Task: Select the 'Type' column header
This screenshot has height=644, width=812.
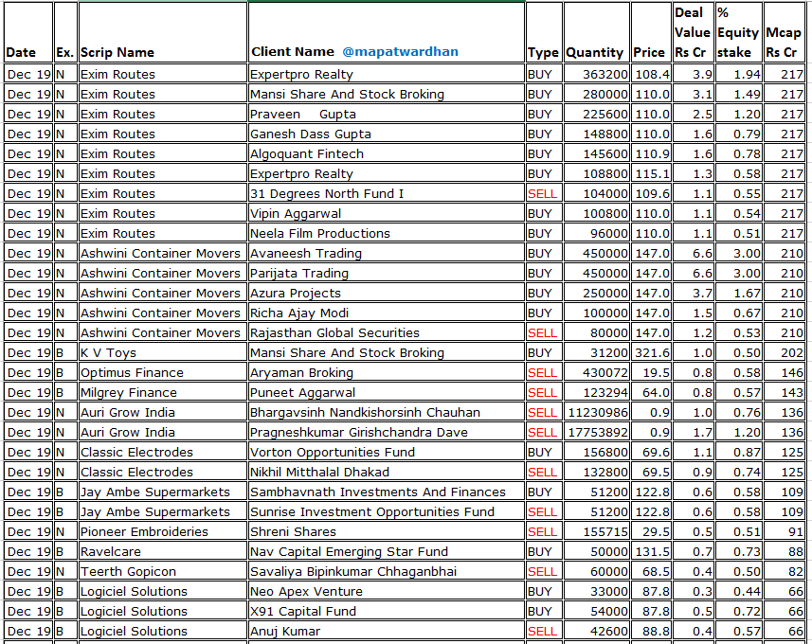Action: [544, 32]
